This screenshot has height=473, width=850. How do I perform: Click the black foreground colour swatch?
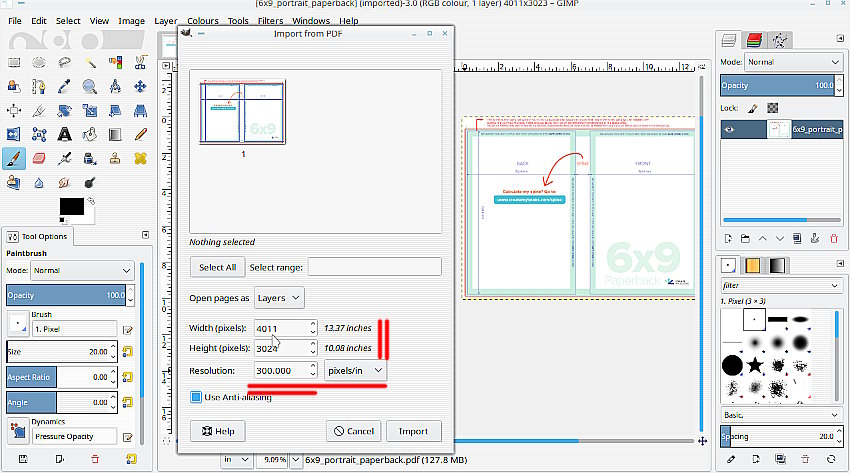pos(72,206)
